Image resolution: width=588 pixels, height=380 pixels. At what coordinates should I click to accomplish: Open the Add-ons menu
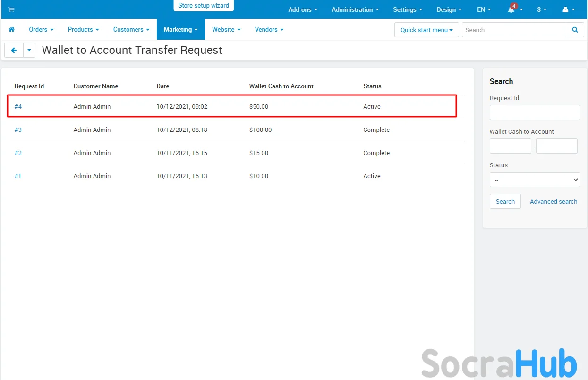(x=303, y=9)
